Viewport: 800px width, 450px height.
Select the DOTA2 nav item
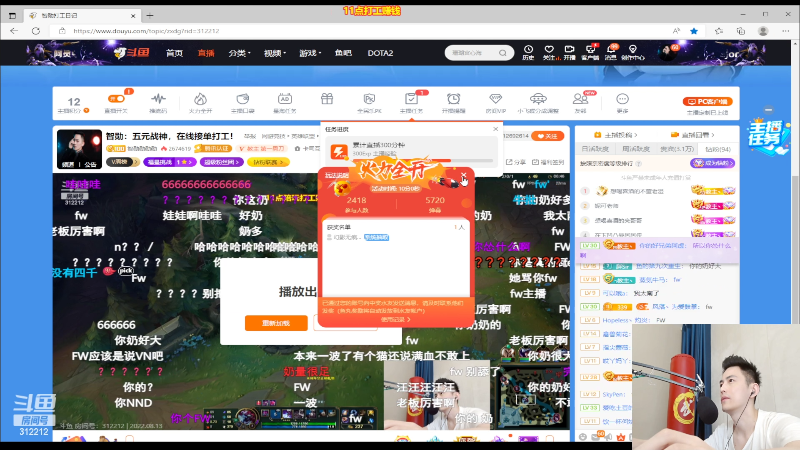click(x=381, y=53)
